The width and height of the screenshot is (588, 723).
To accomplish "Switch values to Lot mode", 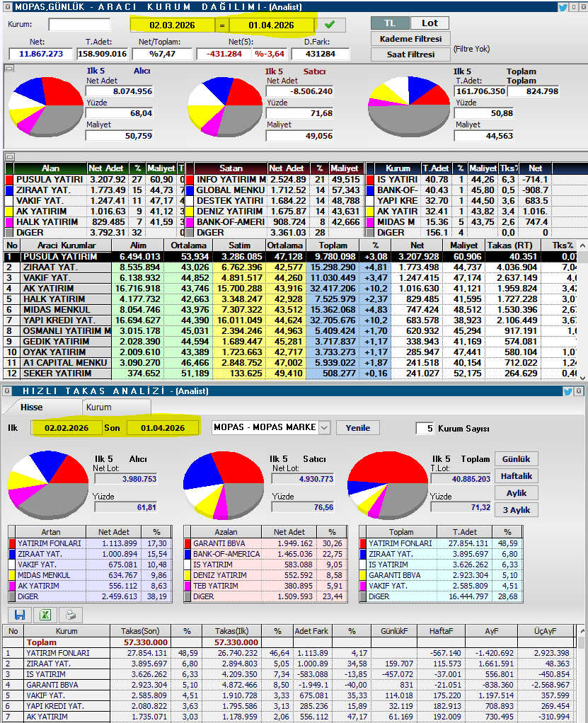I will (x=430, y=23).
